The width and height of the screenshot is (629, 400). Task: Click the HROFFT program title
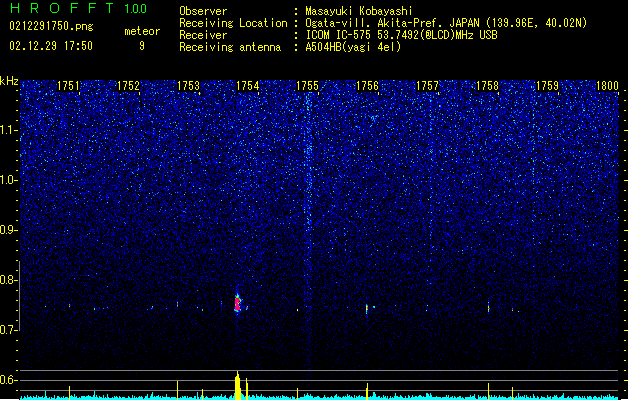click(62, 8)
